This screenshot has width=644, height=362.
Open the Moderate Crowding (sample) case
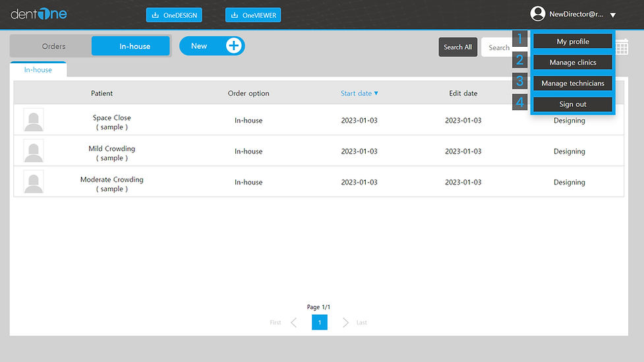pyautogui.click(x=111, y=184)
